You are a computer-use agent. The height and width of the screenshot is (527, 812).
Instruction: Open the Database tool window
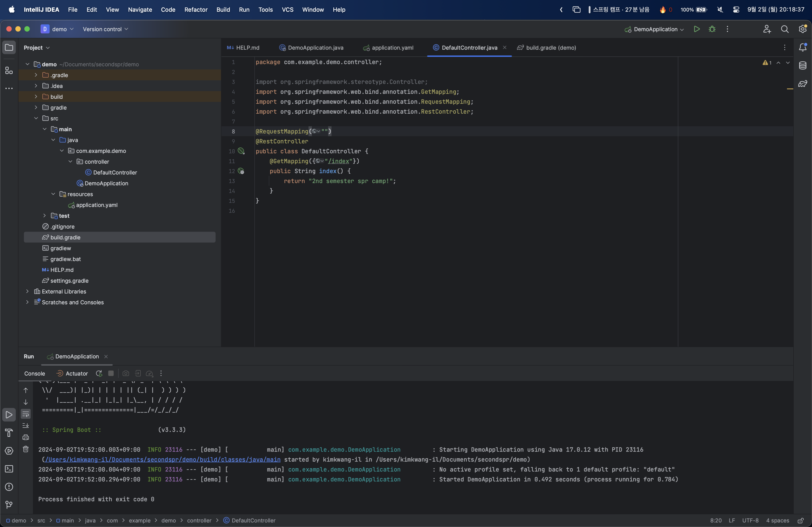tap(803, 65)
